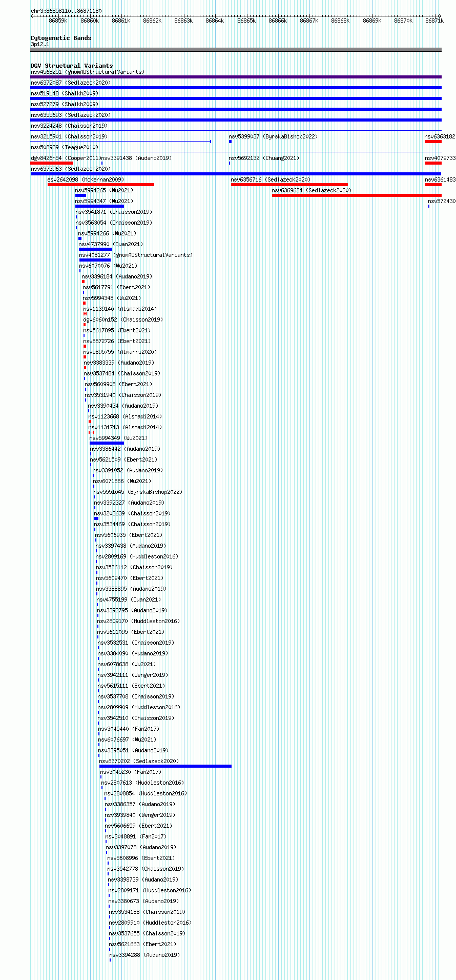Open variant nsv5608996 (Ebert2021) label
Screen dimensions: 456x980
point(141,858)
